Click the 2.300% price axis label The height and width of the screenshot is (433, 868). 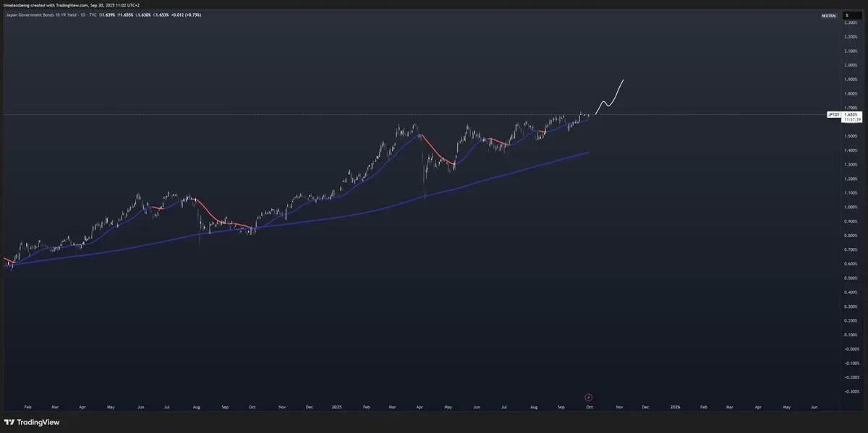[x=851, y=23]
